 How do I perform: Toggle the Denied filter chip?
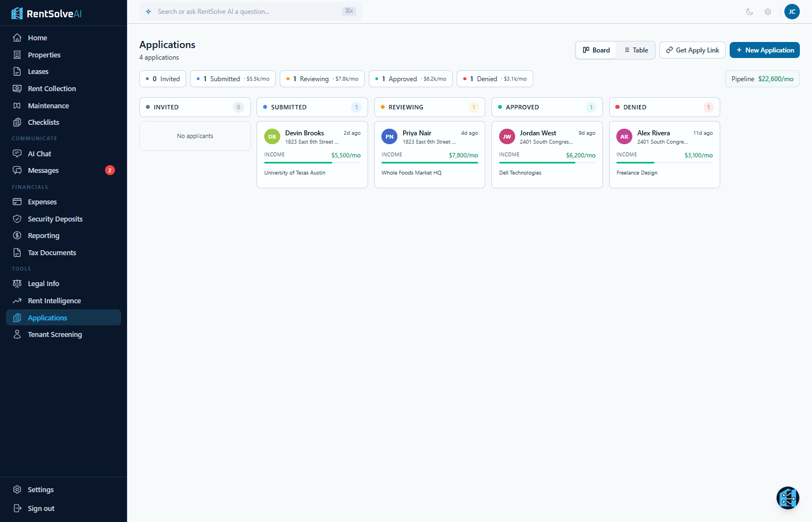pos(494,78)
